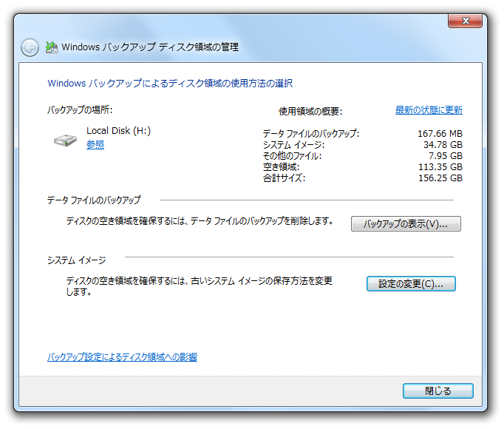This screenshot has height=429, width=504.
Task: Click 最新の状態に更新 refresh link
Action: [x=429, y=110]
